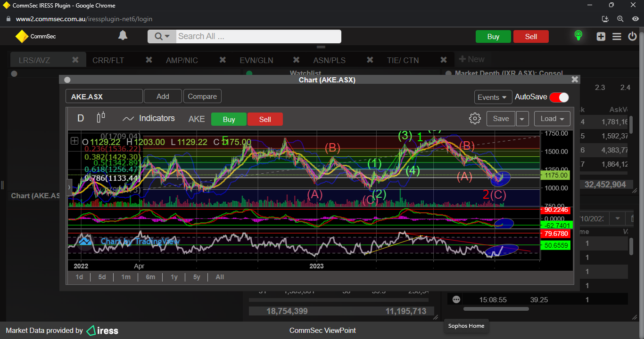Viewport: 644px width, 339px height.
Task: Click the add widget plus icon
Action: click(601, 36)
